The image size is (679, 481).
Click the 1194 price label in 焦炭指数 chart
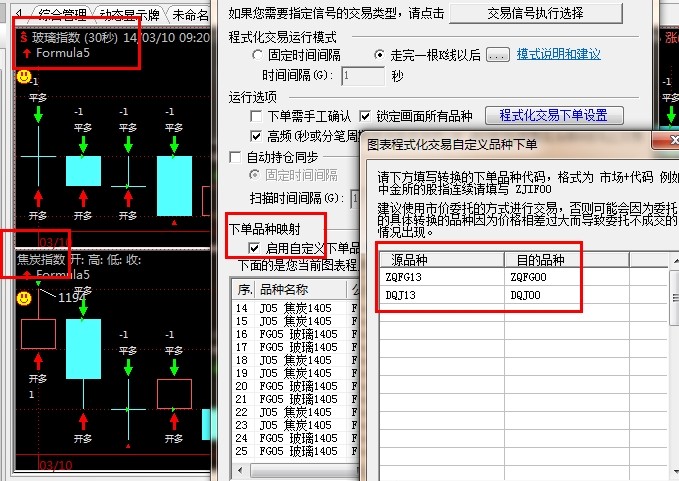pyautogui.click(x=72, y=297)
